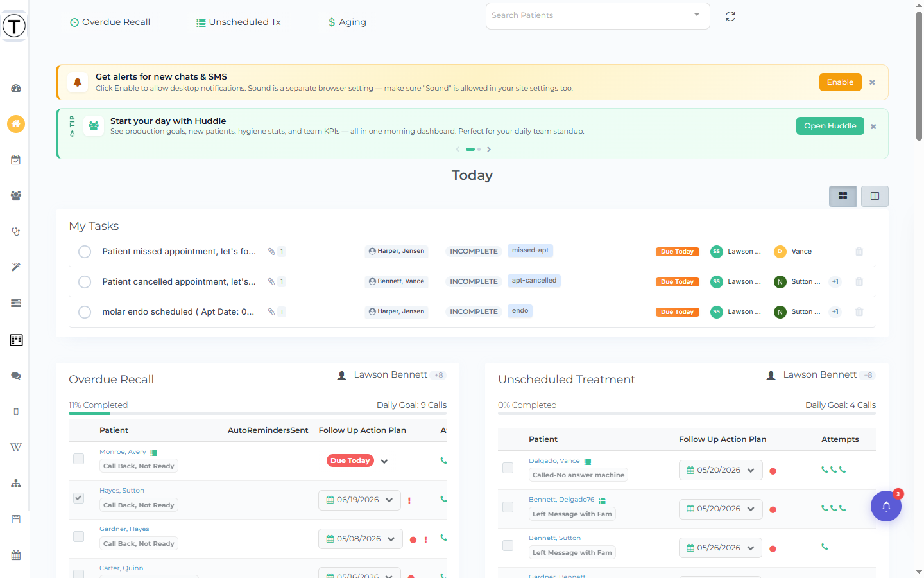Select the orange home icon in sidebar

click(x=16, y=124)
